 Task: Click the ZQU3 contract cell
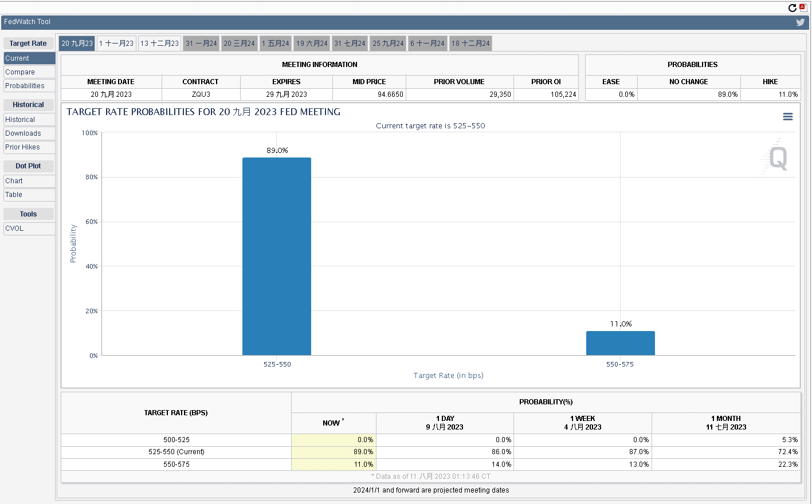201,94
